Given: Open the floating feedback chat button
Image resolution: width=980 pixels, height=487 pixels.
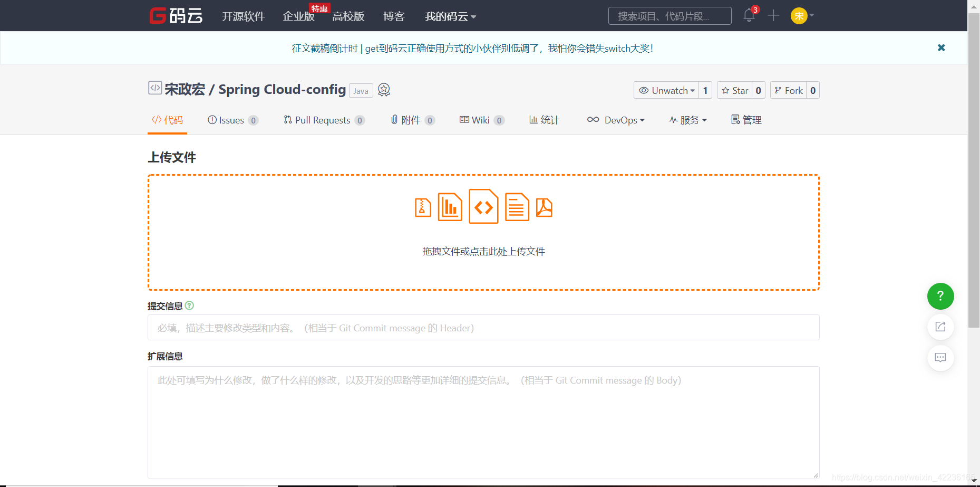Looking at the screenshot, I should [x=940, y=358].
